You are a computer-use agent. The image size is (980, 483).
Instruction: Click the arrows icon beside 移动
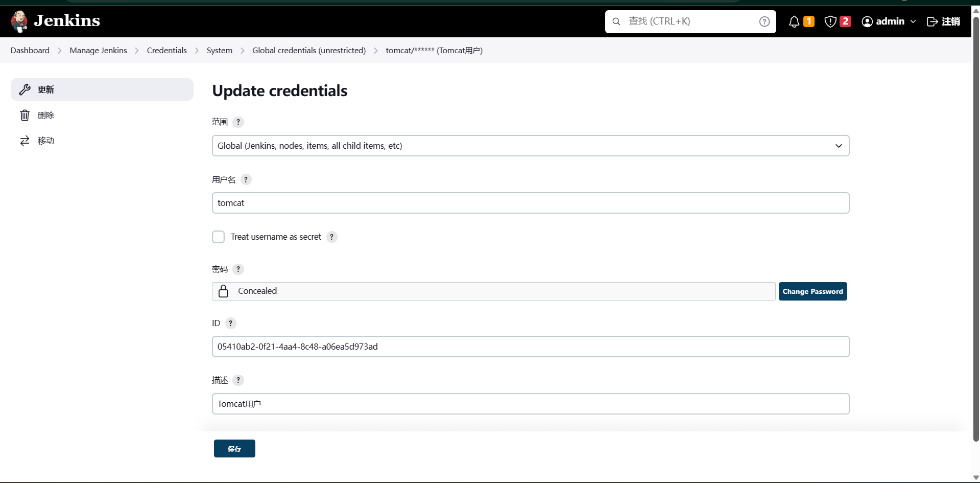tap(25, 141)
